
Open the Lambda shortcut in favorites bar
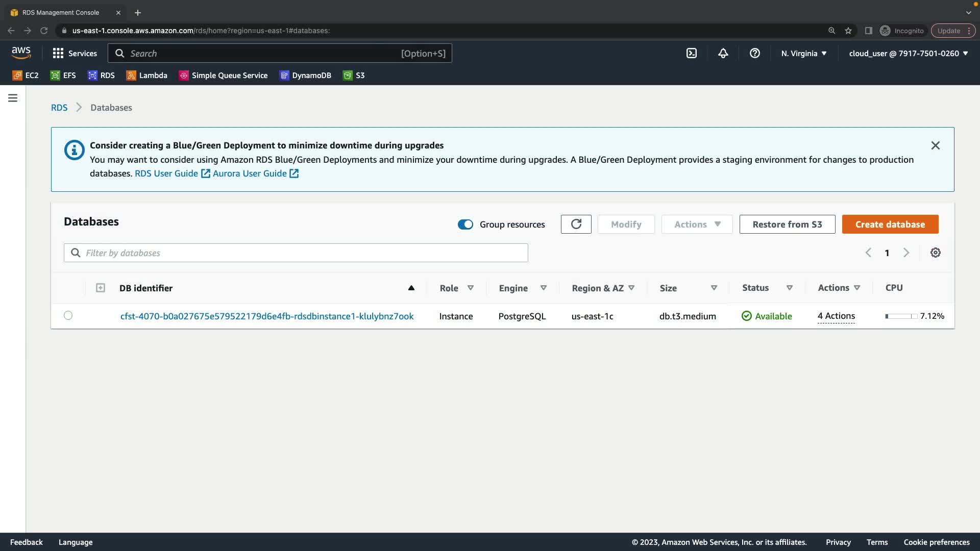[147, 75]
